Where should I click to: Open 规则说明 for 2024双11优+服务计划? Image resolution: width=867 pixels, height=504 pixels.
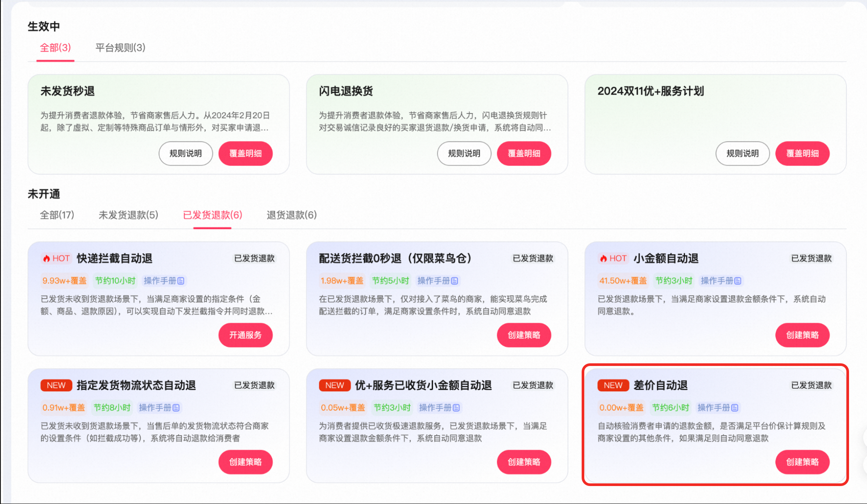click(x=743, y=153)
